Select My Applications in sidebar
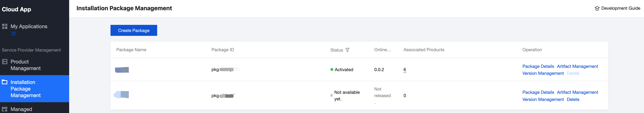Image resolution: width=644 pixels, height=113 pixels. [29, 26]
